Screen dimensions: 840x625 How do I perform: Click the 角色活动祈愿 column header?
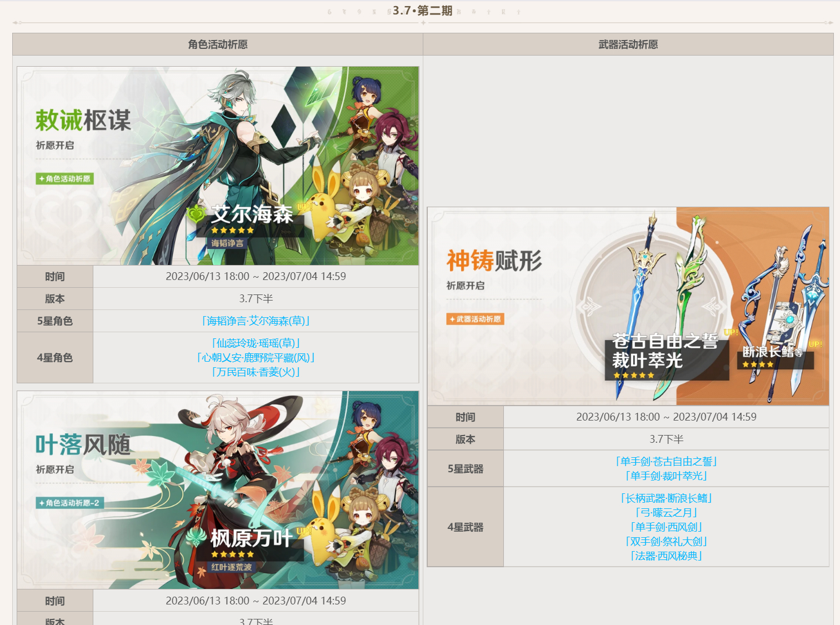tap(218, 44)
